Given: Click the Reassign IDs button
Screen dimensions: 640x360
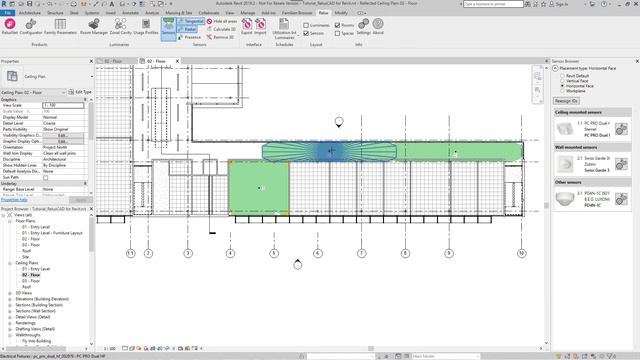Looking at the screenshot, I should pos(566,101).
